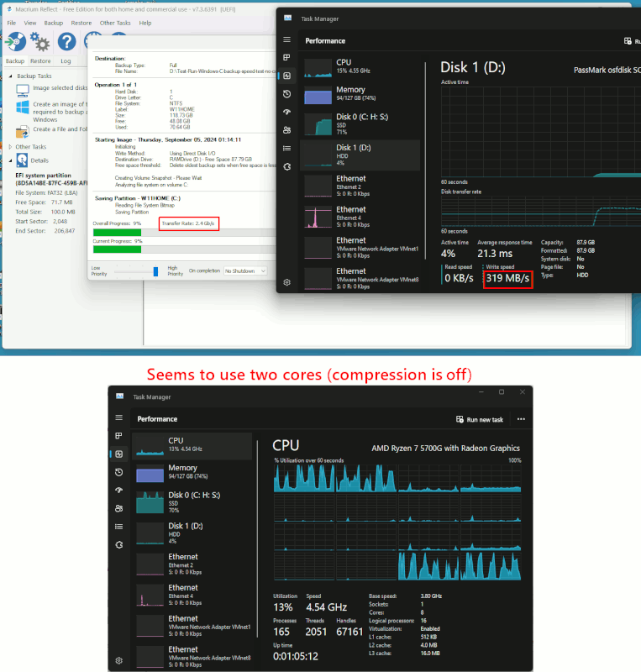Select Disk 1 (D:) in top Task Manager

coord(360,155)
